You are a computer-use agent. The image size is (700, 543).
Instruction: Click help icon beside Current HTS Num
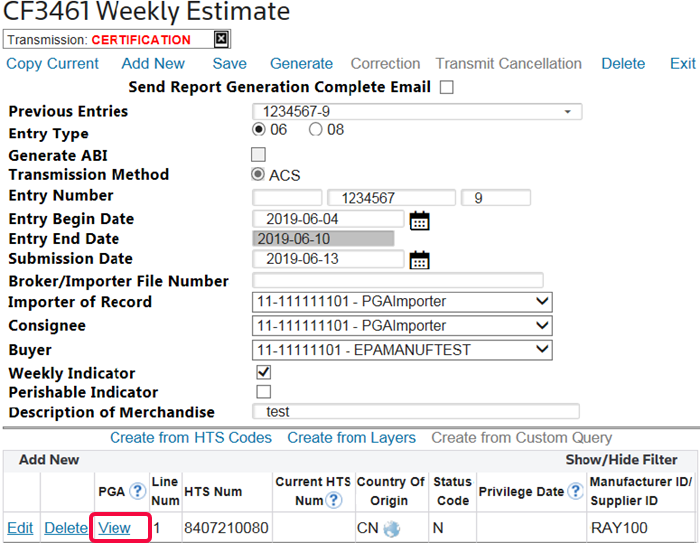334,500
